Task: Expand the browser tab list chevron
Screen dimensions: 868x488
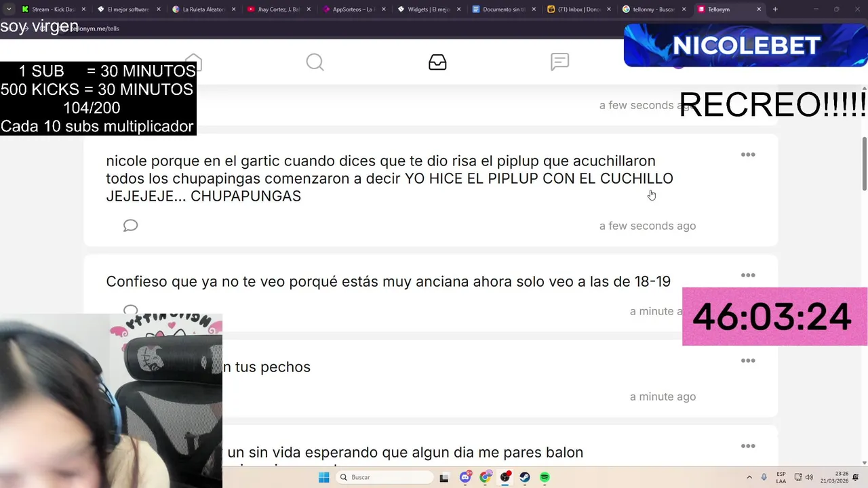Action: [x=9, y=9]
